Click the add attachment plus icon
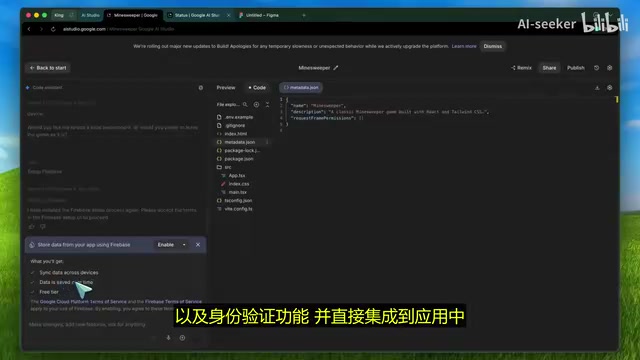This screenshot has height=360, width=640. point(182,338)
